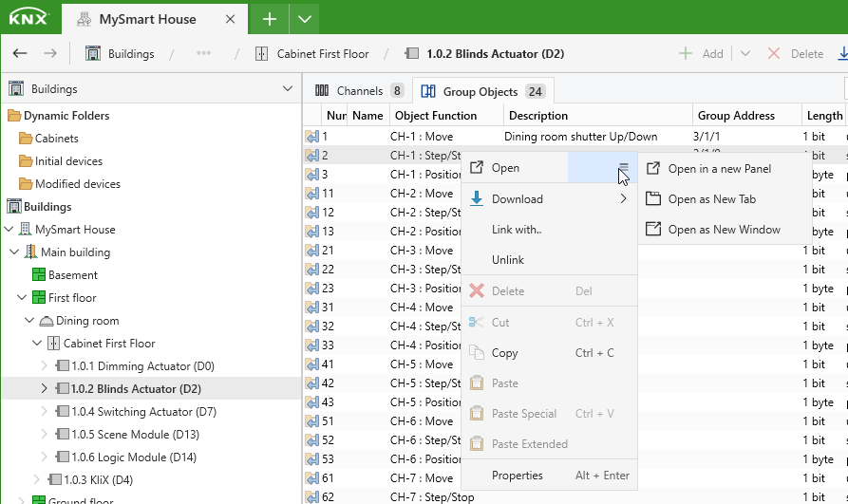Switch to the Channels tab
Image resolution: width=848 pixels, height=504 pixels.
pyautogui.click(x=359, y=91)
